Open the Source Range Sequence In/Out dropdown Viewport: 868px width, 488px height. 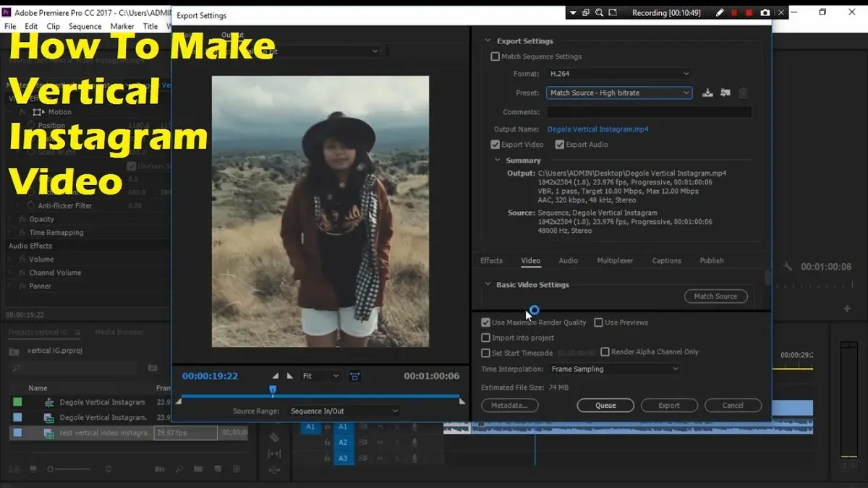coord(343,411)
